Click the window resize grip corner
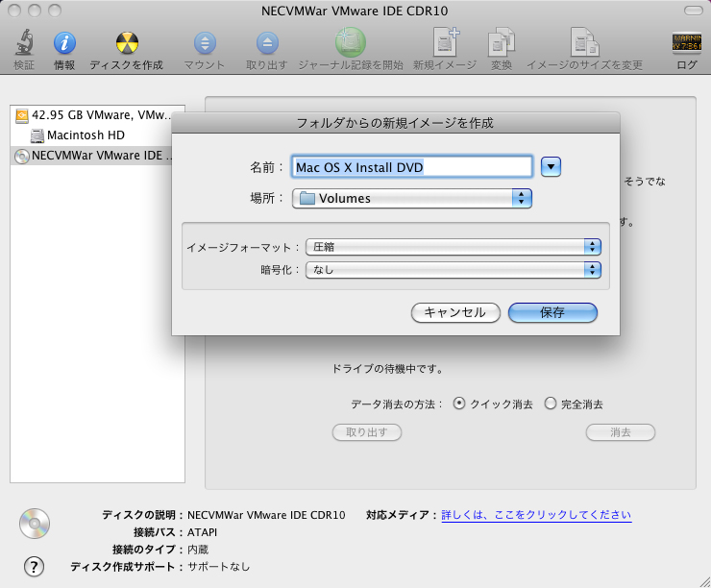The image size is (711, 588). click(x=704, y=581)
